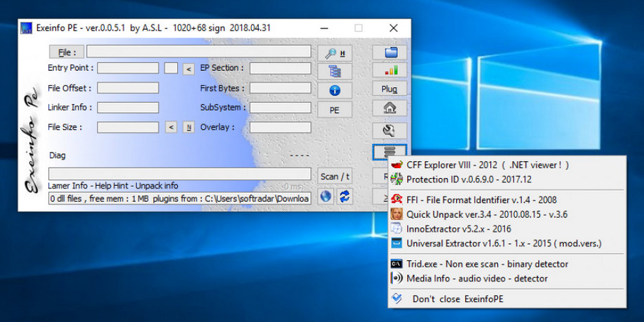This screenshot has width=644, height=322.
Task: Click the File : button
Action: [x=67, y=52]
